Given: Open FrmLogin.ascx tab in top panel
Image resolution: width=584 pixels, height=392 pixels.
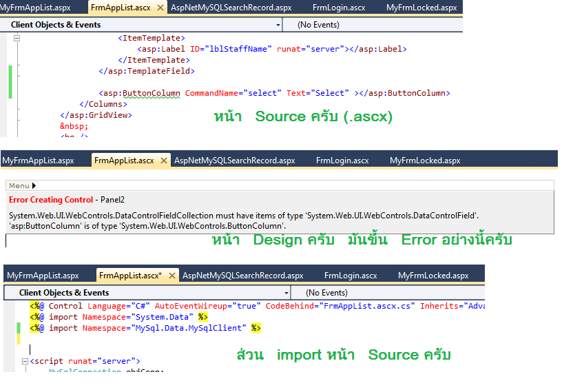Looking at the screenshot, I should [339, 8].
